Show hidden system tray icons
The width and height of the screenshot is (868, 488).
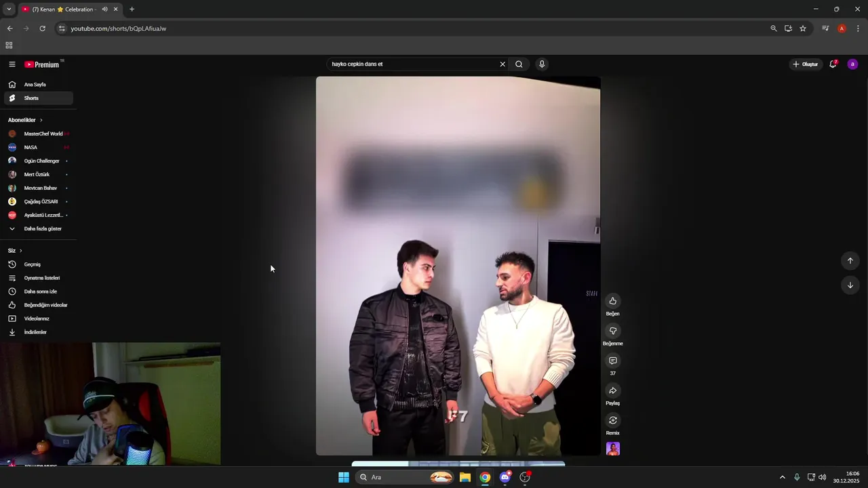pos(782,477)
